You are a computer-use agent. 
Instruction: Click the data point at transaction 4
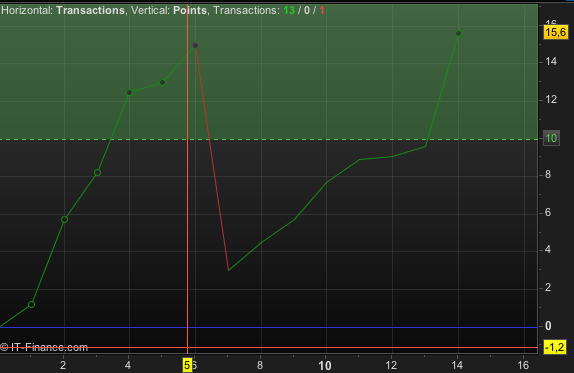coord(129,93)
